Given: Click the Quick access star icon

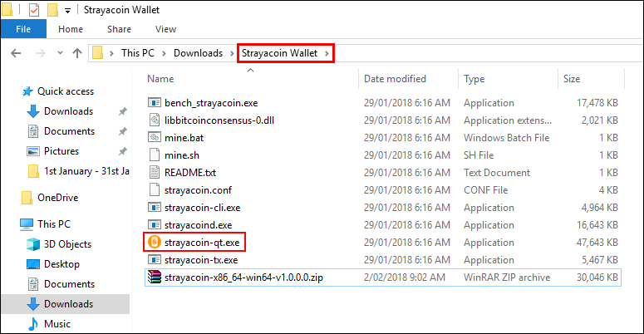Looking at the screenshot, I should pos(27,91).
